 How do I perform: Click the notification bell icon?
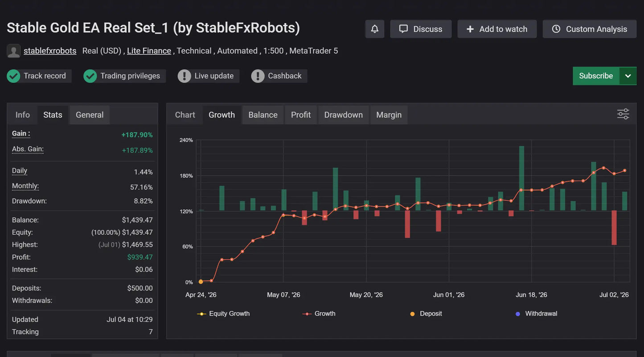pos(375,29)
